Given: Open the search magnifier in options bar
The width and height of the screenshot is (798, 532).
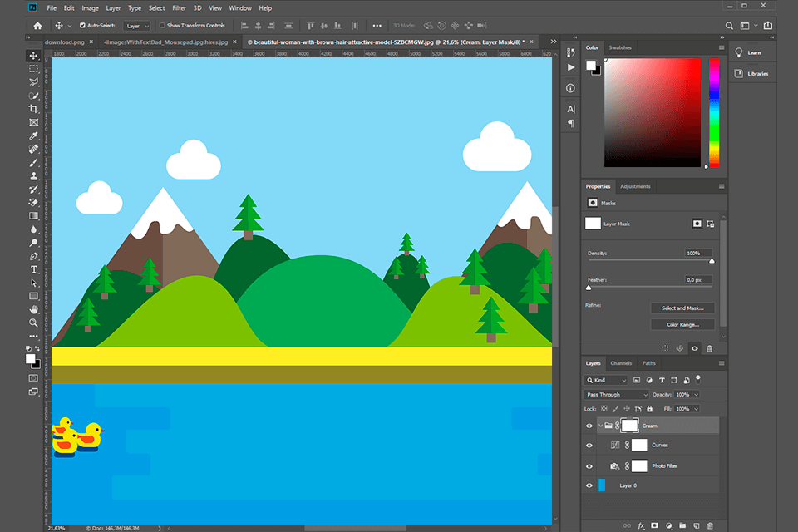Looking at the screenshot, I should tap(729, 26).
